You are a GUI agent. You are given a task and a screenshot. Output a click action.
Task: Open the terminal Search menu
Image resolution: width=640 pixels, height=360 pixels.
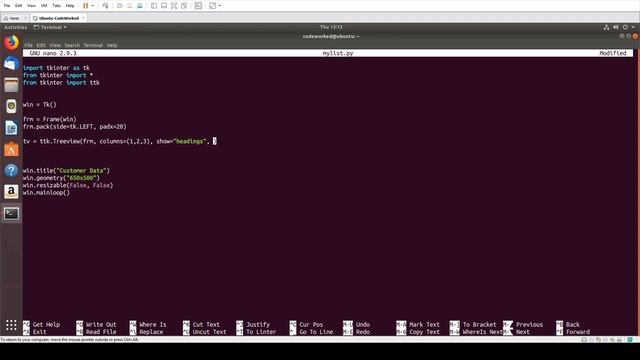72,45
